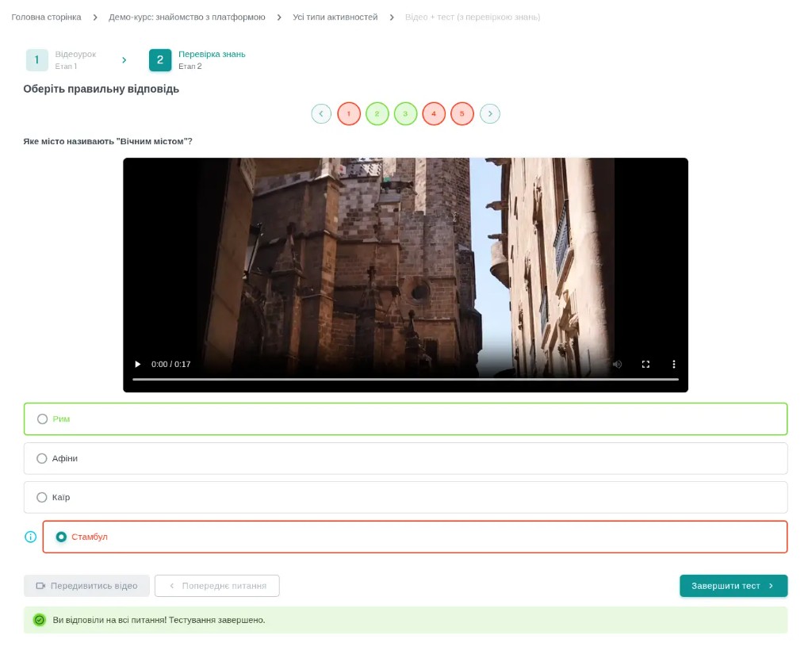The height and width of the screenshot is (650, 812).
Task: Open info icon beside Стамбул answer
Action: pos(31,537)
